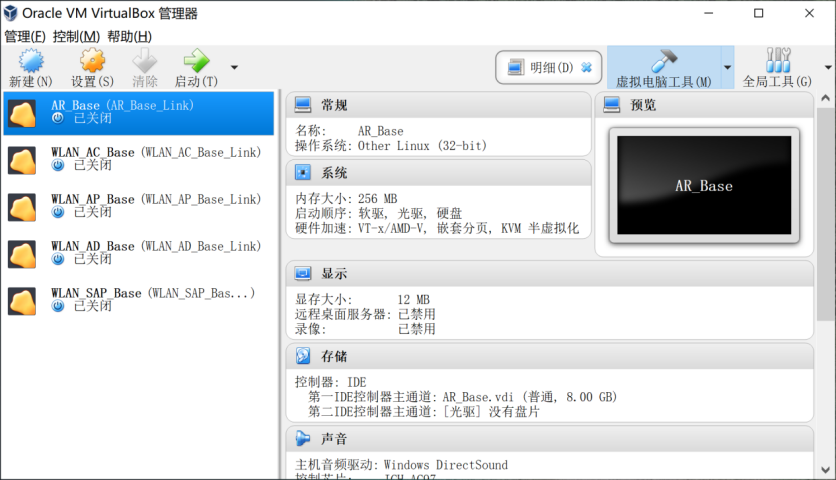Click the WLAN_AP_Base OS icon
The image size is (836, 480).
click(x=22, y=207)
